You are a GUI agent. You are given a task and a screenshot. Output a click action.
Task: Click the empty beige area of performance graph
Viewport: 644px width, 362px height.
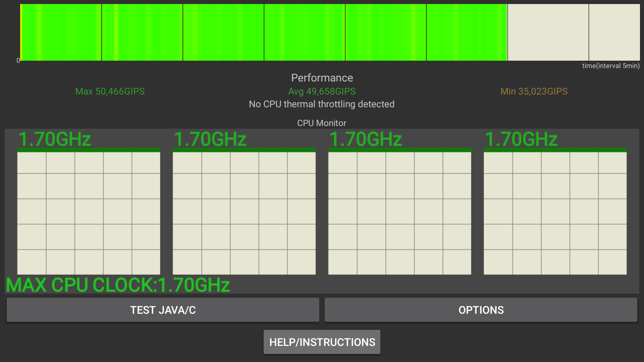[x=570, y=32]
